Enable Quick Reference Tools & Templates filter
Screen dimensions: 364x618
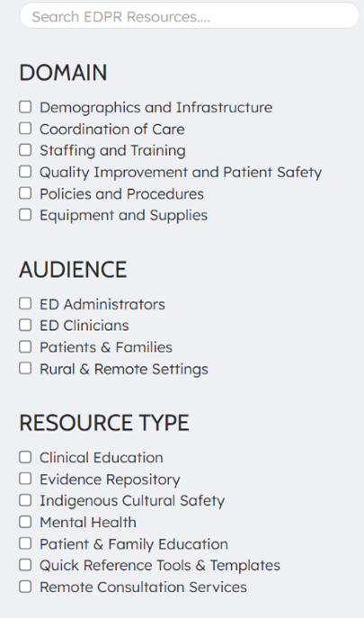(25, 565)
